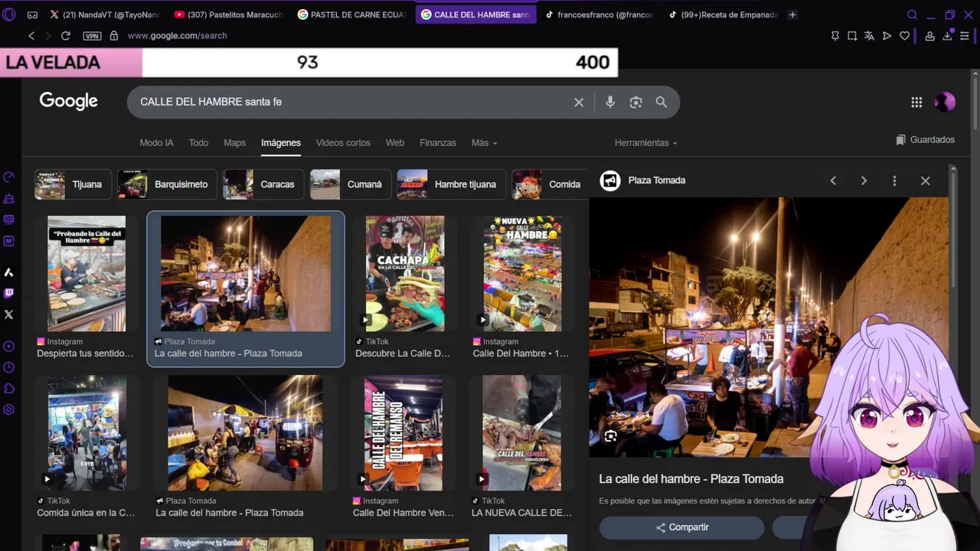Go to Google homepage logo

69,102
